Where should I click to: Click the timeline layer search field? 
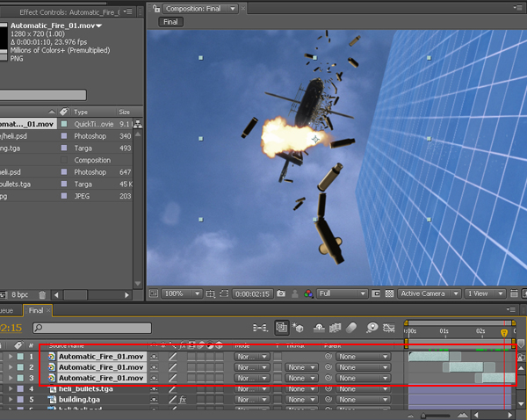[x=92, y=328]
